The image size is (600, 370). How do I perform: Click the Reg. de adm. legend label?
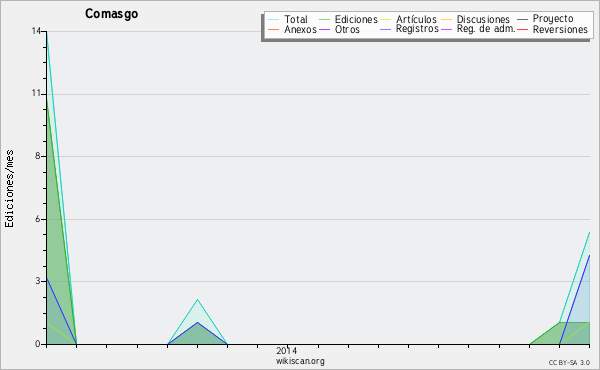click(486, 29)
